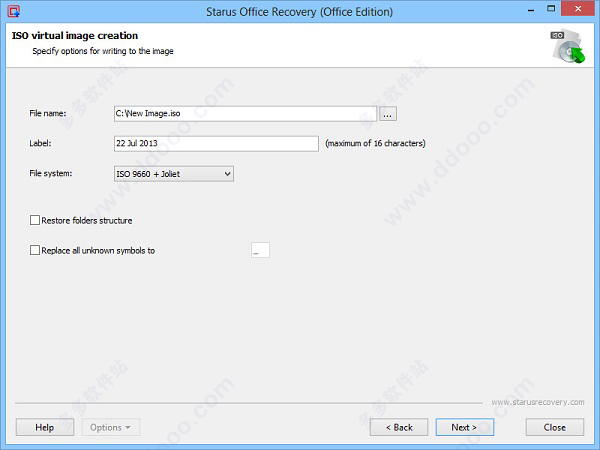The height and width of the screenshot is (450, 600).
Task: Focus the Label input field
Action: (x=216, y=143)
